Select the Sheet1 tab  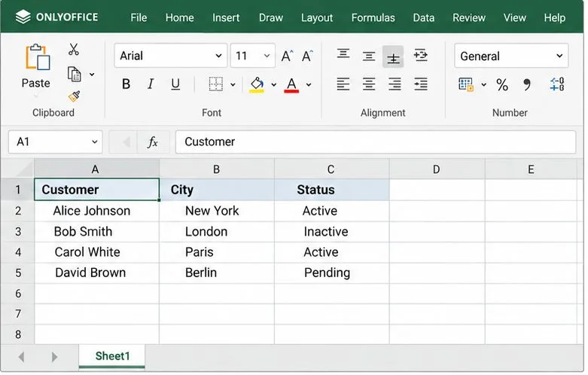(112, 356)
